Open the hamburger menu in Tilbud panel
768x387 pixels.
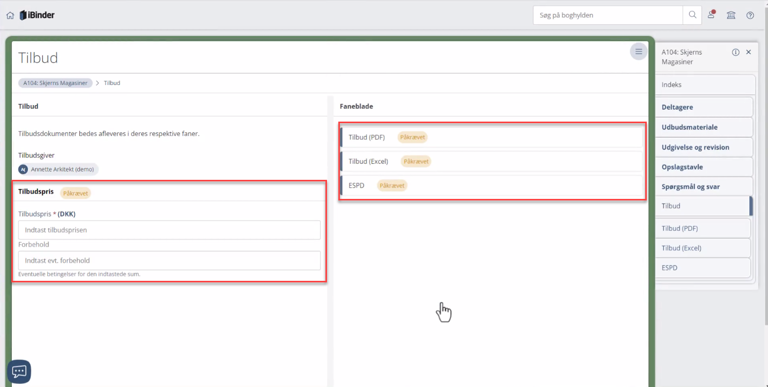coord(638,51)
